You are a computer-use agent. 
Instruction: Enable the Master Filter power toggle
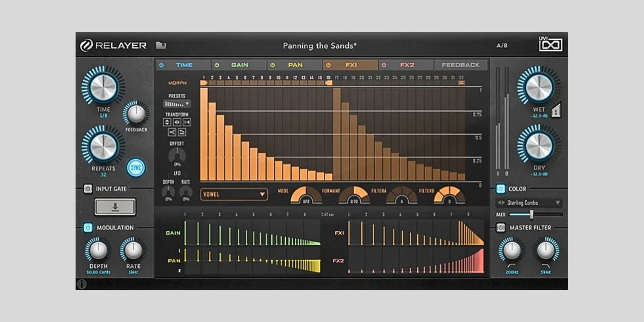click(x=500, y=228)
